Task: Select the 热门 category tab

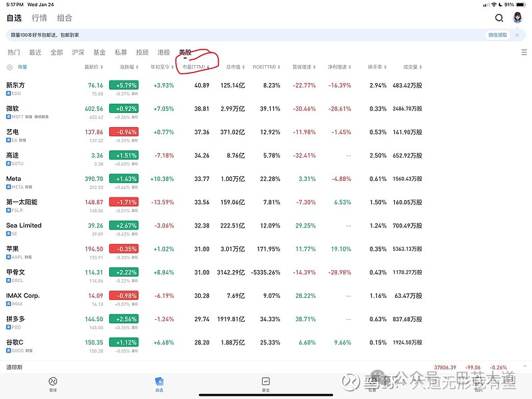Action: click(14, 53)
